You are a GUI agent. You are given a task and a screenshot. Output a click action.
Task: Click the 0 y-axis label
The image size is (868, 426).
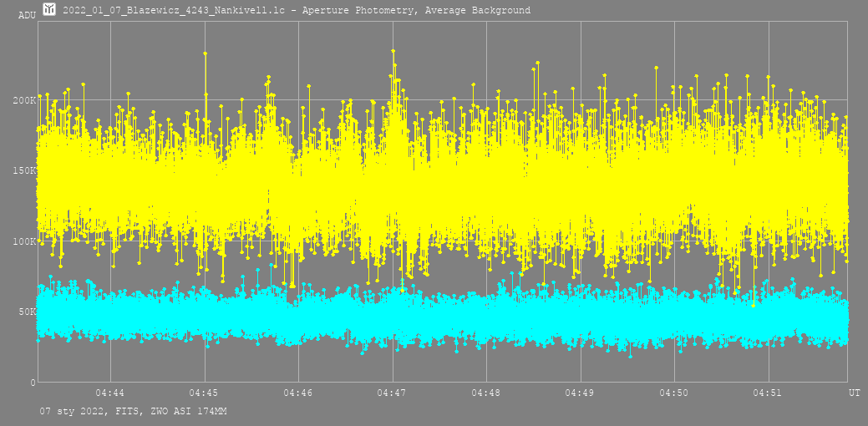pos(33,383)
